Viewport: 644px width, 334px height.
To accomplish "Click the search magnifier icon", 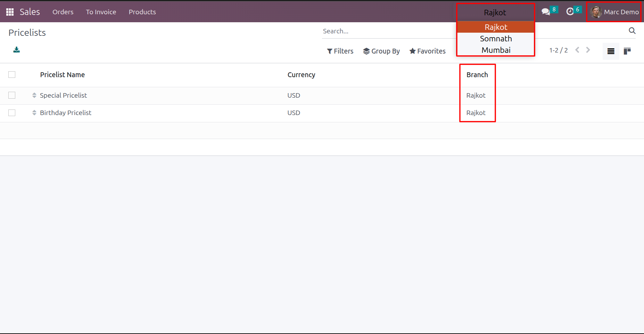I will coord(632,31).
